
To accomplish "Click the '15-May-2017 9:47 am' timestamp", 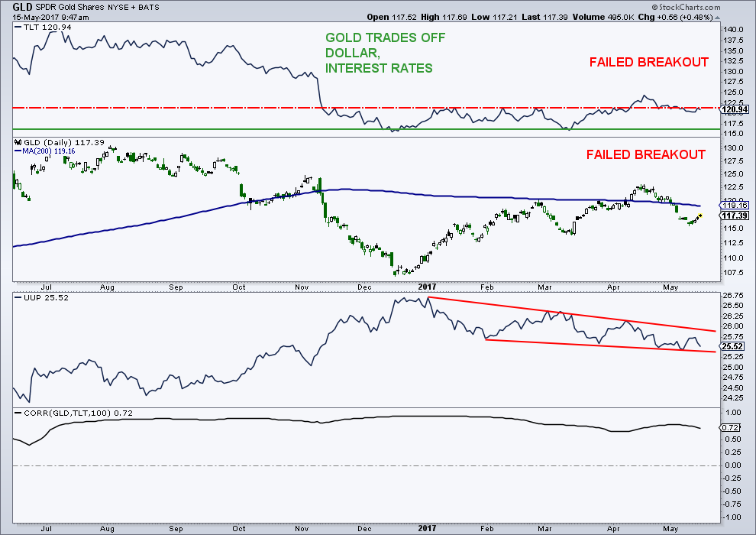I will pyautogui.click(x=50, y=18).
